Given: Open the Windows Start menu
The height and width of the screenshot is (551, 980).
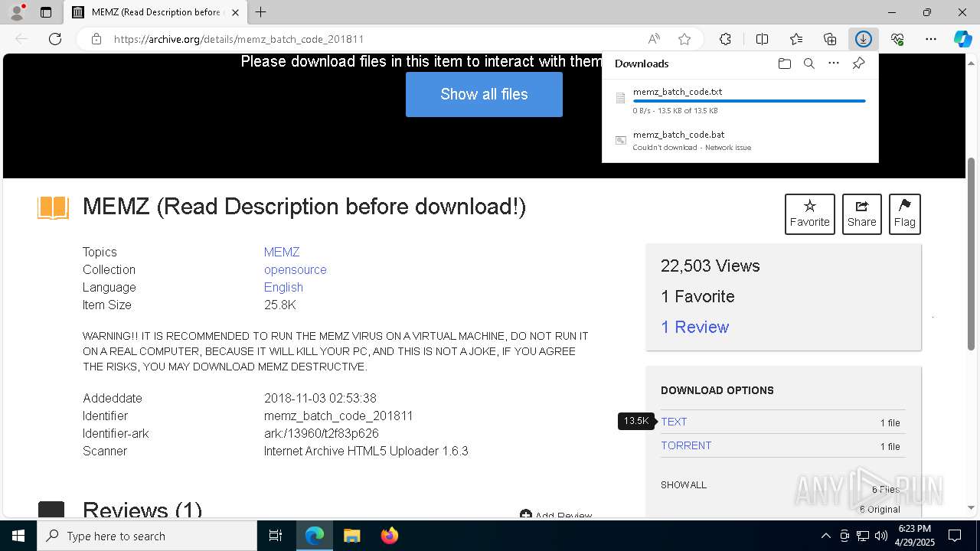Looking at the screenshot, I should pyautogui.click(x=18, y=536).
